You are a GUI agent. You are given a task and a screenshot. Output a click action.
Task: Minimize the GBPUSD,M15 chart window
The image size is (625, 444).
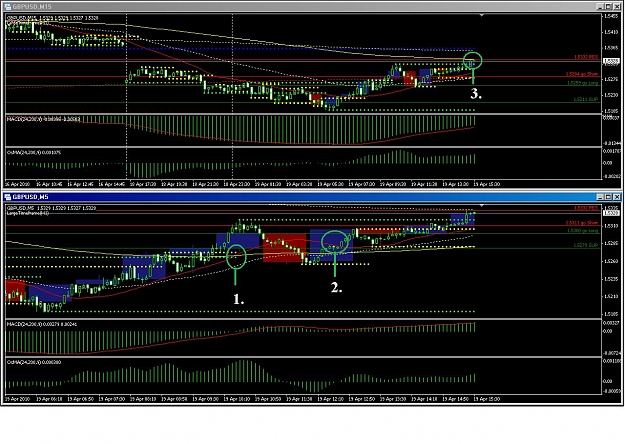coord(600,7)
